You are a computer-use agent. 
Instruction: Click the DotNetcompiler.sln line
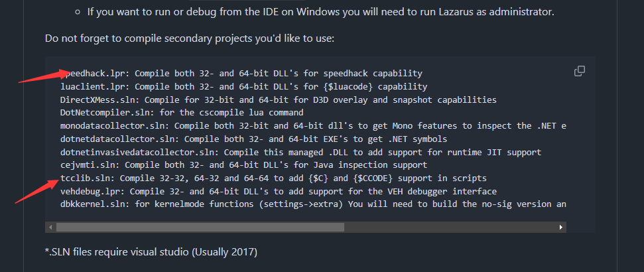(x=172, y=113)
